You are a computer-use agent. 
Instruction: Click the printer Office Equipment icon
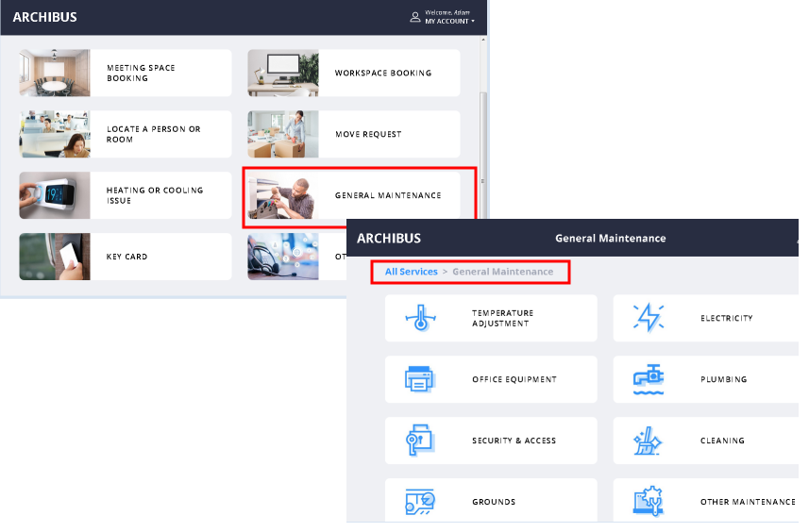click(x=420, y=379)
